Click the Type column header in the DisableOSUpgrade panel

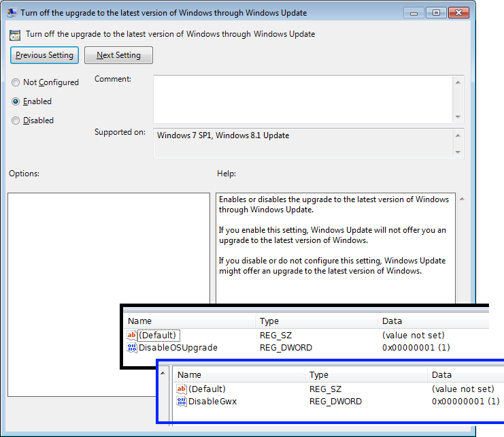pos(316,321)
